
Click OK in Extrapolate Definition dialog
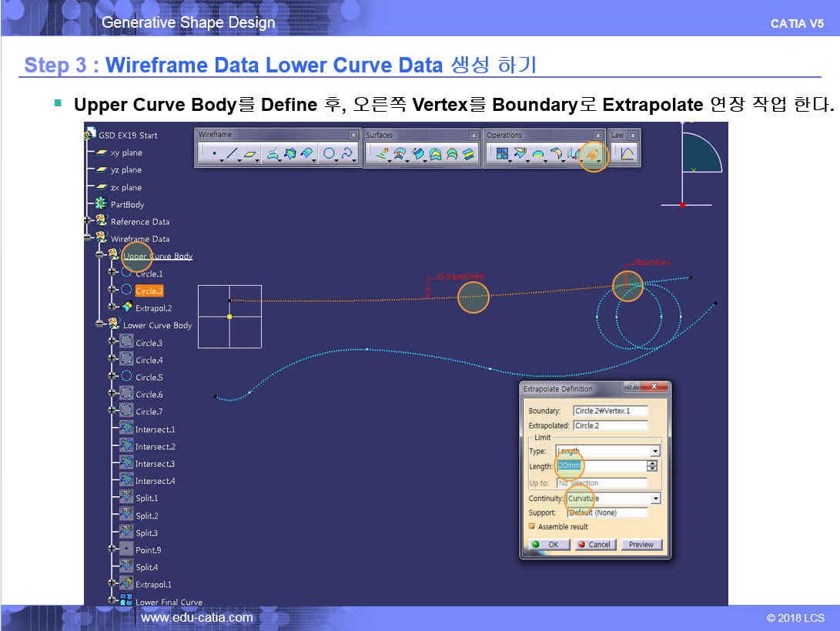click(x=548, y=544)
